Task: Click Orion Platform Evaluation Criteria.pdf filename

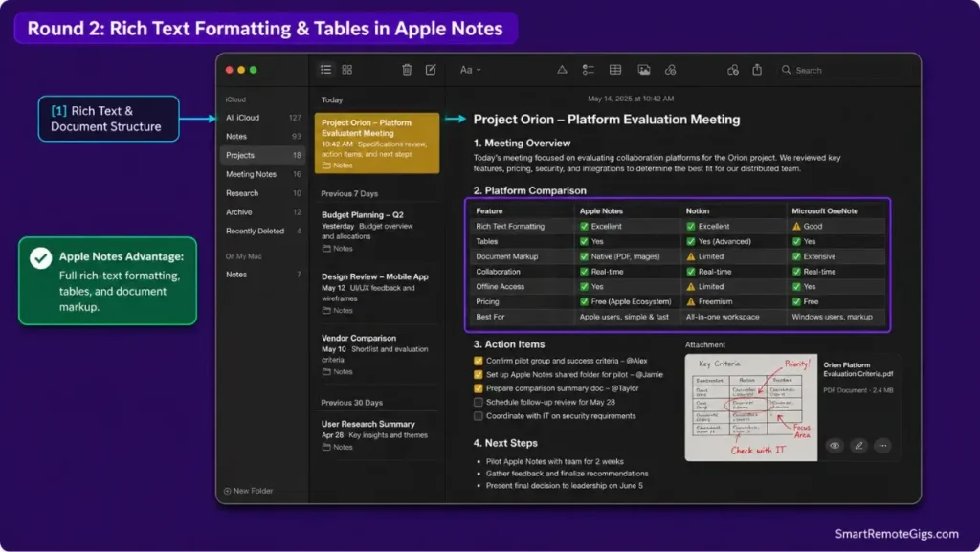Action: [857, 369]
